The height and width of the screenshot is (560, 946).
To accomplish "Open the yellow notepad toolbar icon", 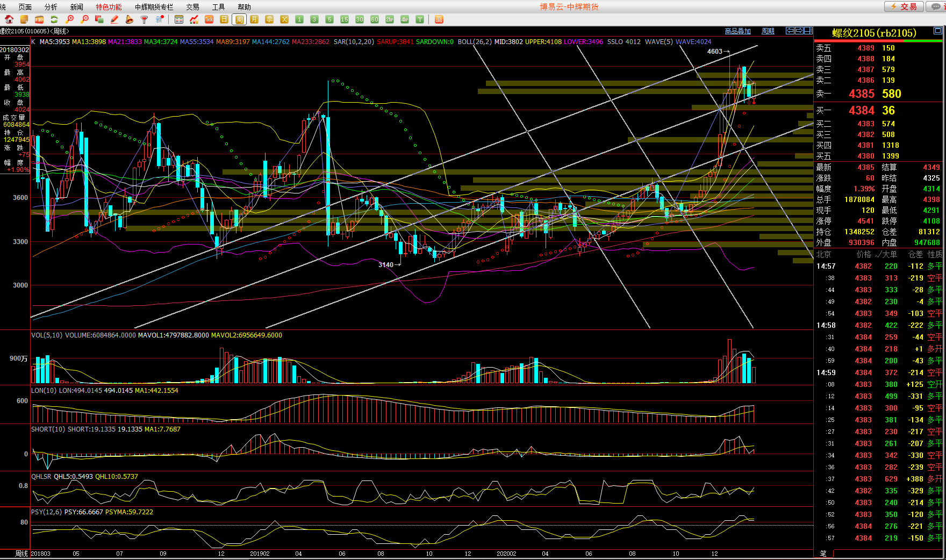I will [24, 19].
